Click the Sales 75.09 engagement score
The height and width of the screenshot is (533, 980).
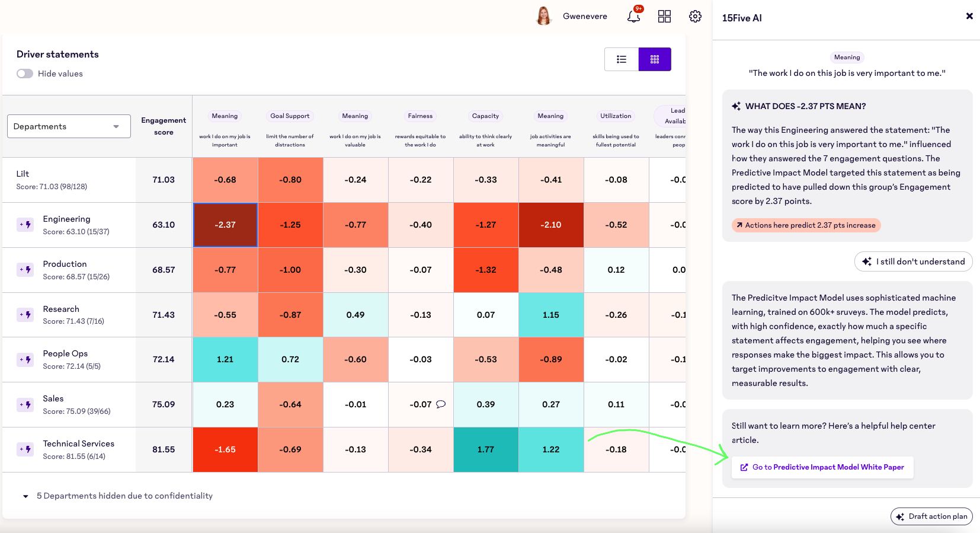(164, 404)
